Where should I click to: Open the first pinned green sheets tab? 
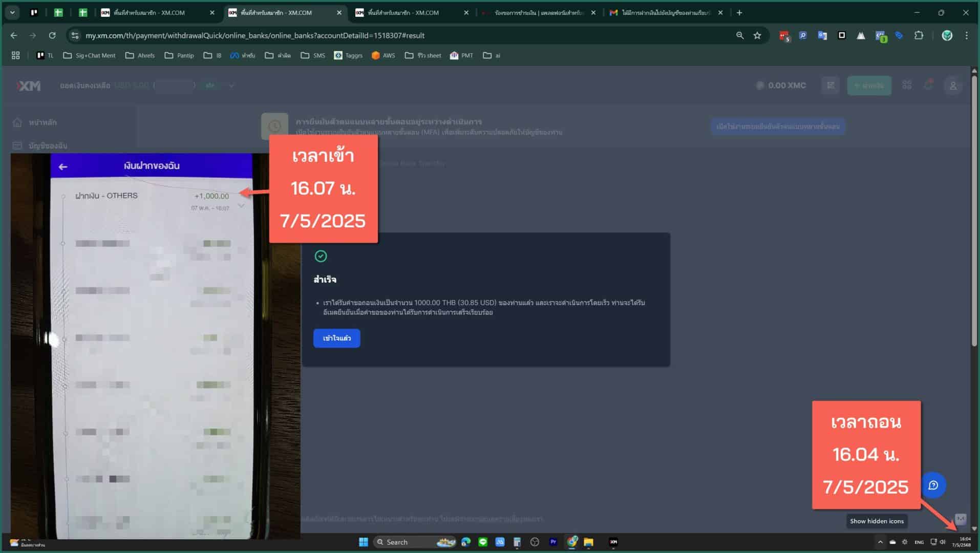point(58,12)
